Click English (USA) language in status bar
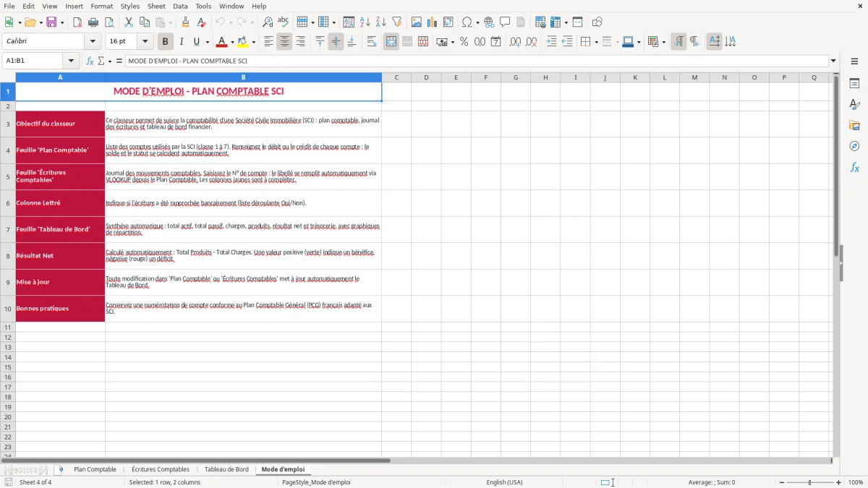868x488 pixels. click(x=504, y=482)
